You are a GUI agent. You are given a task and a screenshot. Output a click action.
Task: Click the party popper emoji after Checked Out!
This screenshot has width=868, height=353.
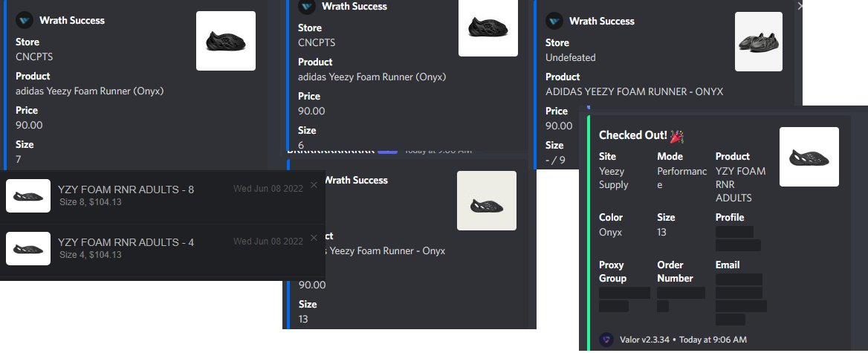pos(677,135)
